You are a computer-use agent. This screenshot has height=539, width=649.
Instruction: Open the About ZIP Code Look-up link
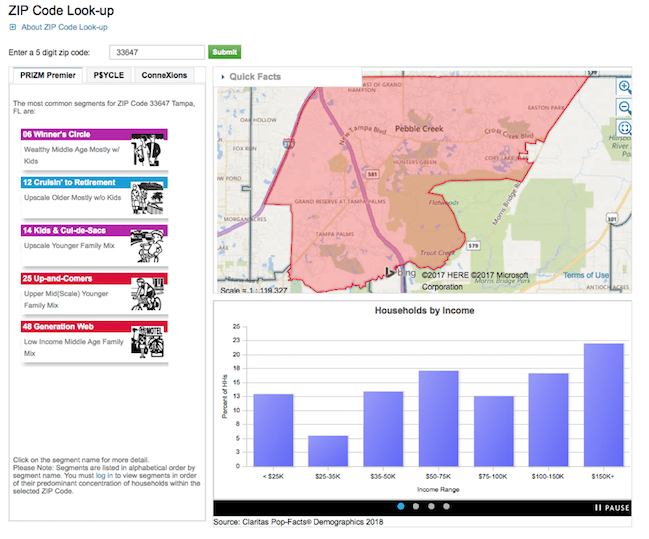pos(64,27)
